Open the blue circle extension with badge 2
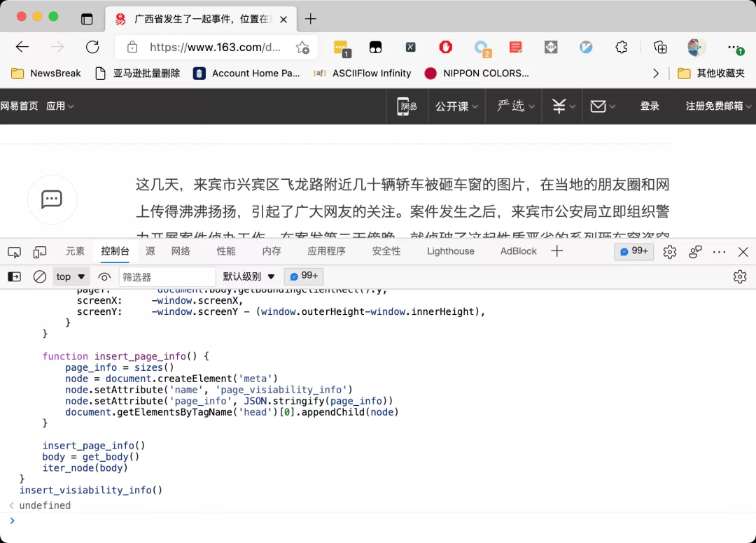The image size is (756, 543). coord(482,48)
